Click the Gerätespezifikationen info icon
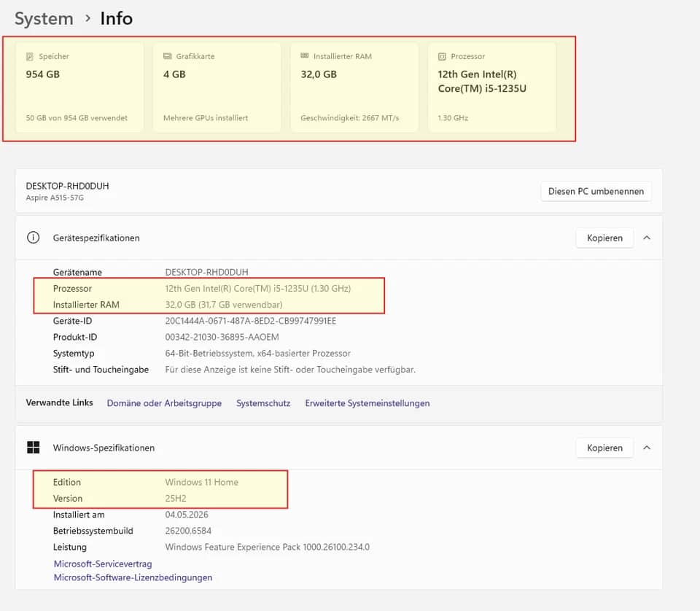Screen dimensions: 700x611 [34, 238]
